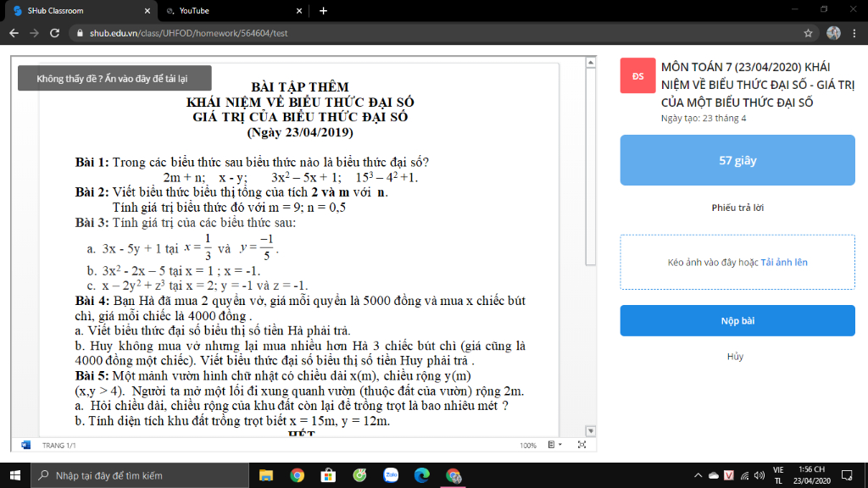Click the 'Tải ảnh lên' upload link

784,263
